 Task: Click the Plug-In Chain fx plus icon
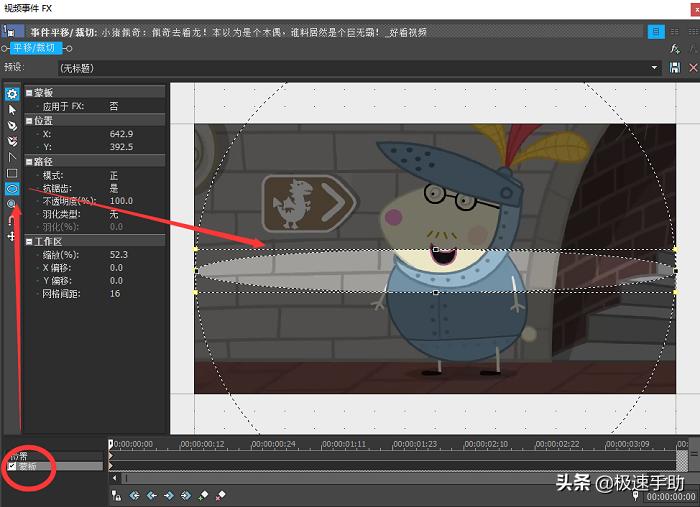675,48
